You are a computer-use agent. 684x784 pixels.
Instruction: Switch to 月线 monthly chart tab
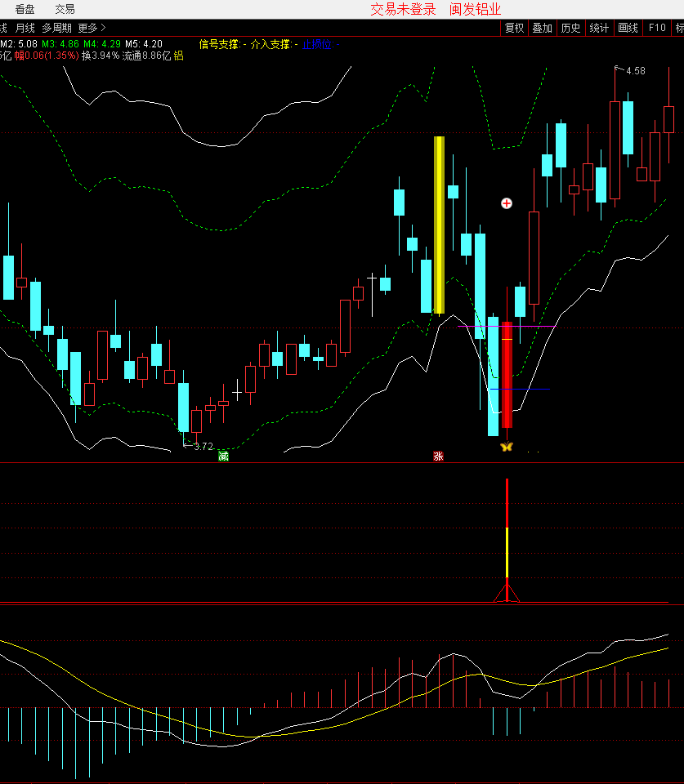tap(25, 28)
